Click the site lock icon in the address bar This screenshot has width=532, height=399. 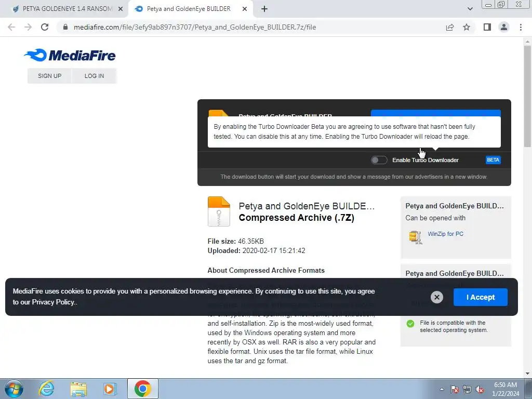coord(65,27)
